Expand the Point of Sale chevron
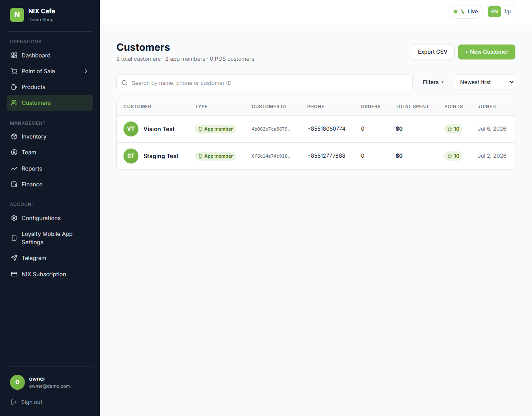The width and height of the screenshot is (532, 416). 86,71
